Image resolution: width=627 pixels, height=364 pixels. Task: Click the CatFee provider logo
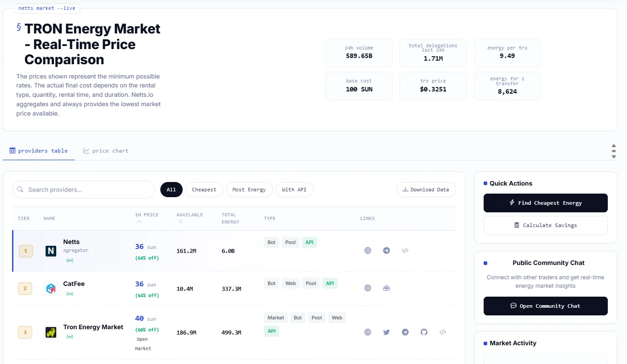coord(51,289)
